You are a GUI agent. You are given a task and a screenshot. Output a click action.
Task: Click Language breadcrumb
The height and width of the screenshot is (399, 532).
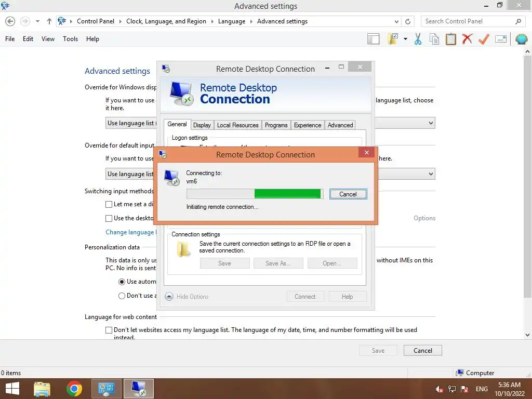tap(231, 21)
